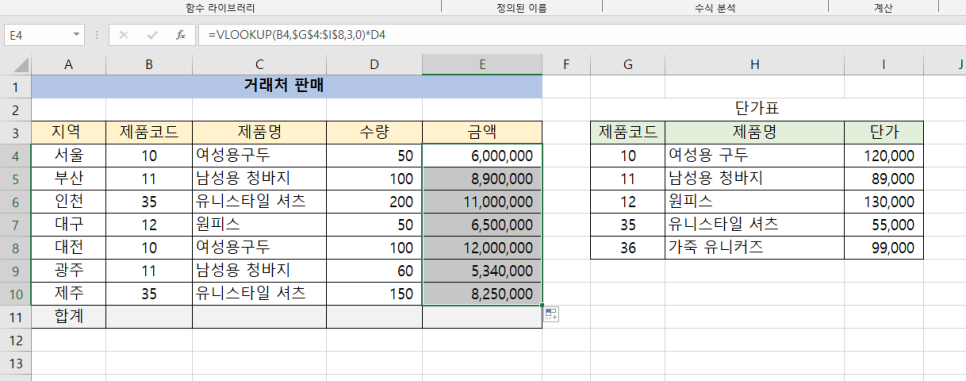This screenshot has width=966, height=381.
Task: Select cell containing 대전
Action: click(x=68, y=248)
